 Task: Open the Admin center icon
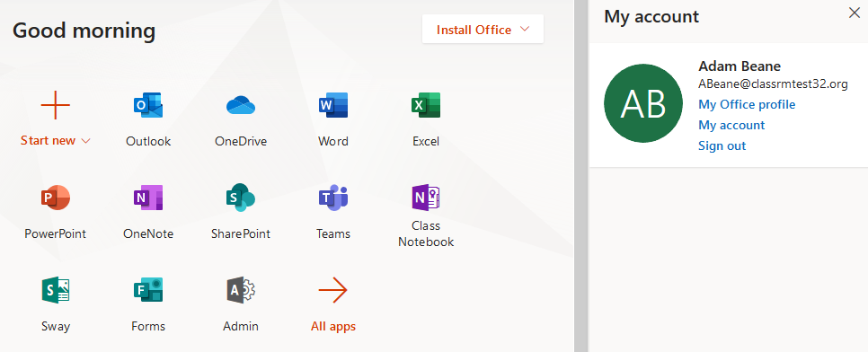(x=241, y=291)
